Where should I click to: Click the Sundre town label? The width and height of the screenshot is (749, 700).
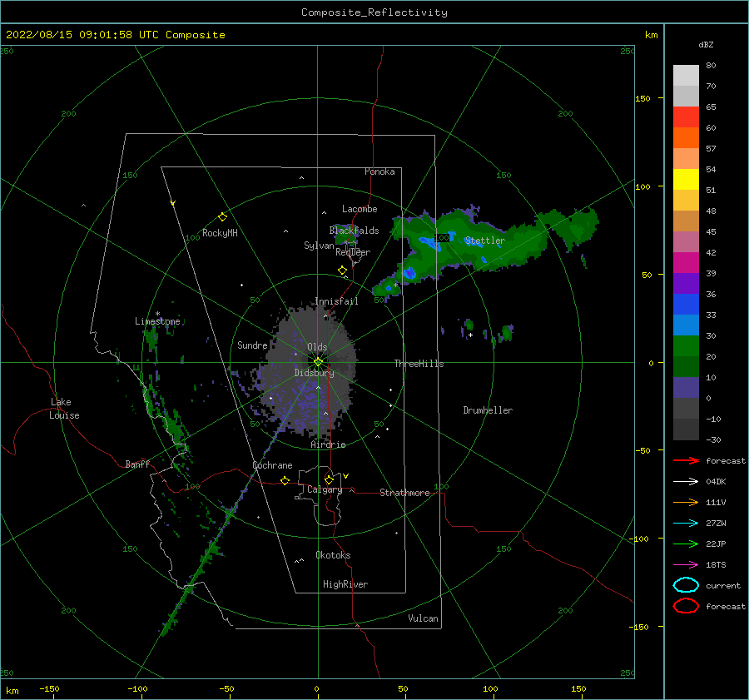tap(252, 345)
